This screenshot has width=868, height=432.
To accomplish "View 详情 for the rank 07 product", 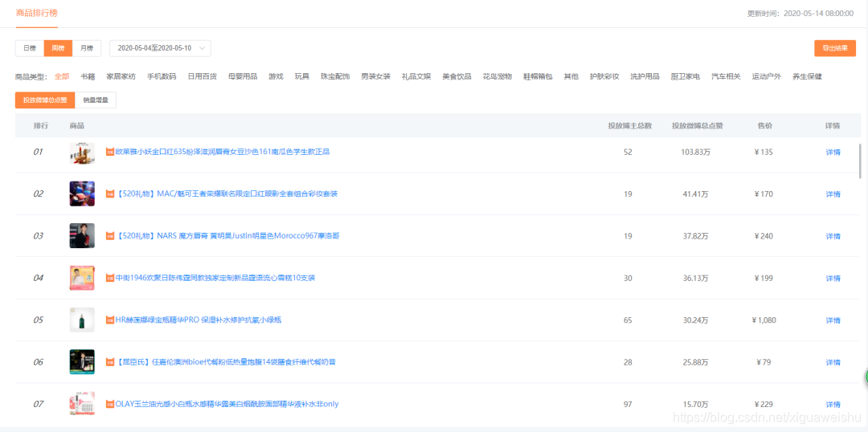I will [833, 405].
